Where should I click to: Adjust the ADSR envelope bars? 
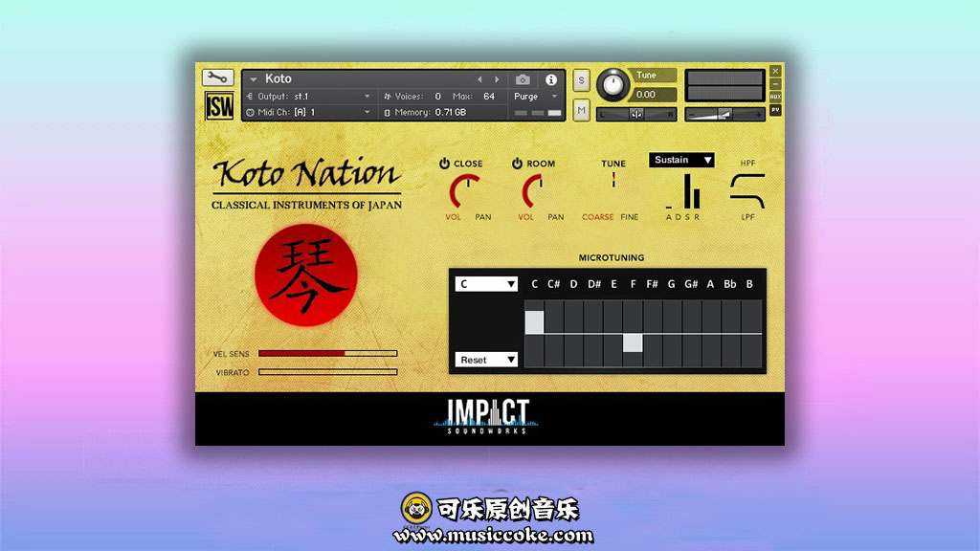click(x=683, y=191)
